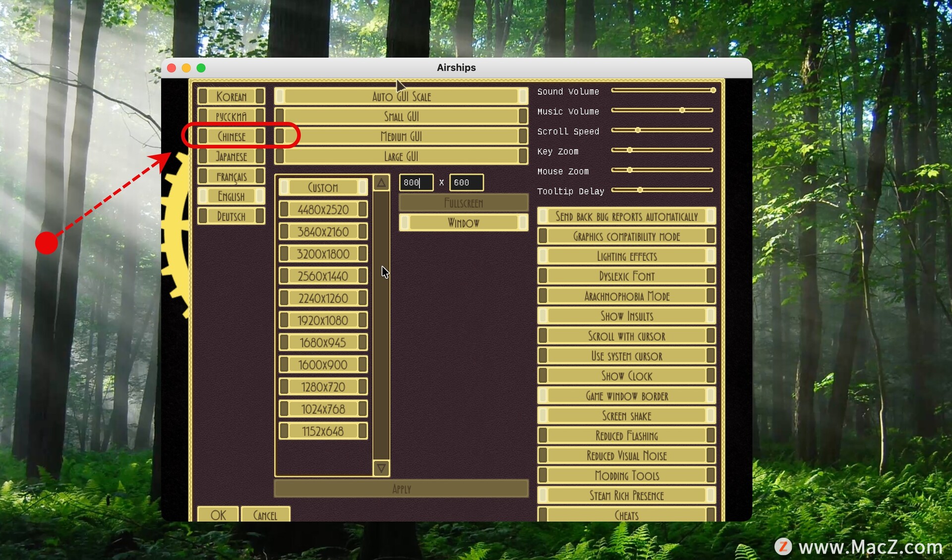Enable Arachnophobia Mode
Screen dimensions: 952x560
pos(626,296)
